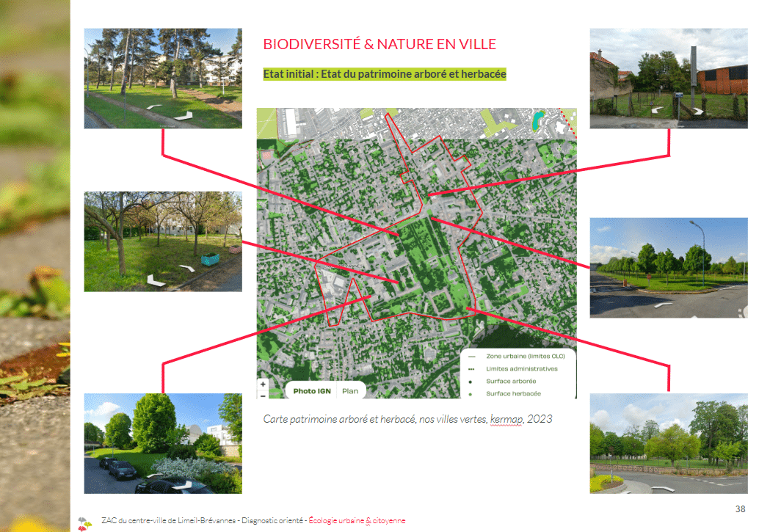Zoom in with the map plus button

click(x=264, y=384)
